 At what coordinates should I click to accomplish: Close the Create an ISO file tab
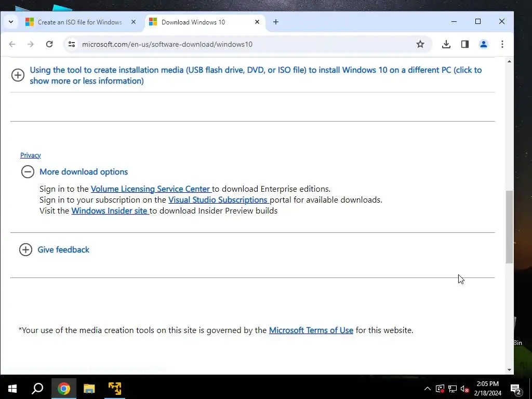(134, 22)
